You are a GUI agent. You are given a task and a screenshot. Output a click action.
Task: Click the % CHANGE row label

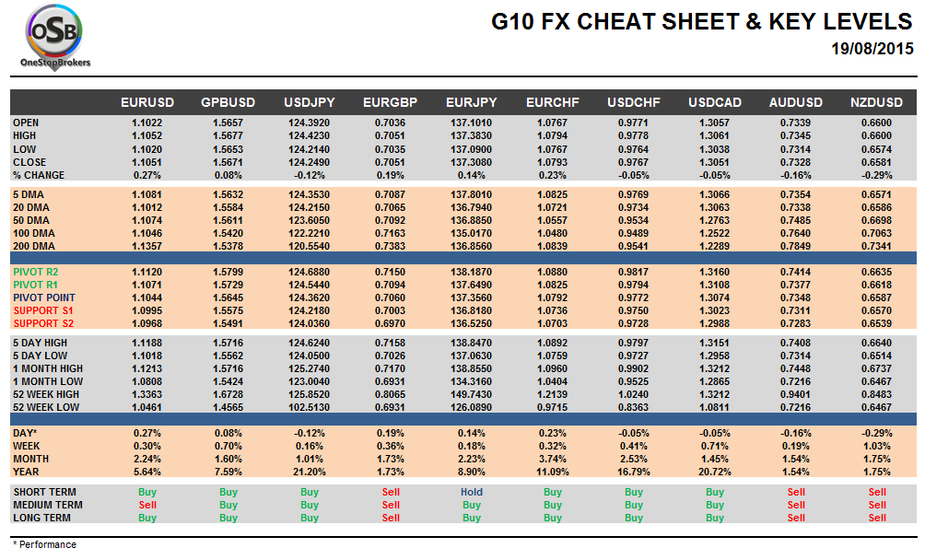[39, 175]
